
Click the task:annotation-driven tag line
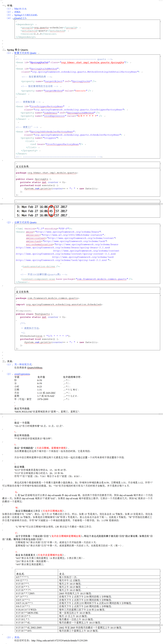pos(40,267)
